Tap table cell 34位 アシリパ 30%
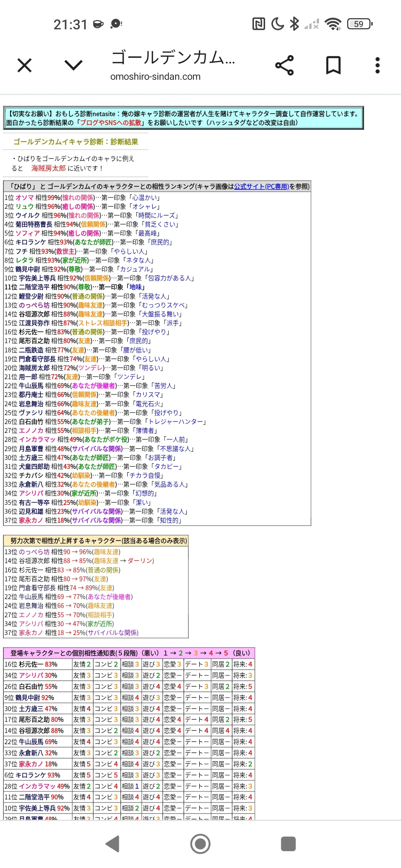The height and width of the screenshot is (868, 401). tap(38, 675)
